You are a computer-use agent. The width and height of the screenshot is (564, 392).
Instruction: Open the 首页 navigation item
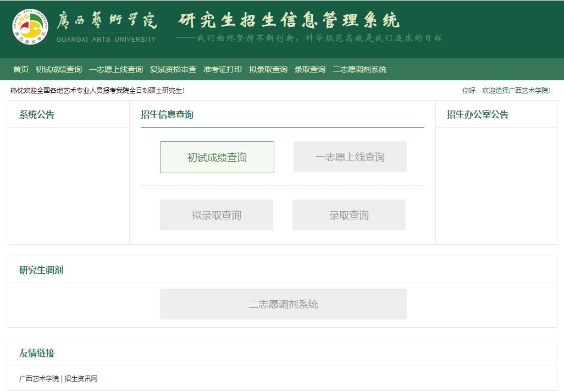pyautogui.click(x=21, y=69)
